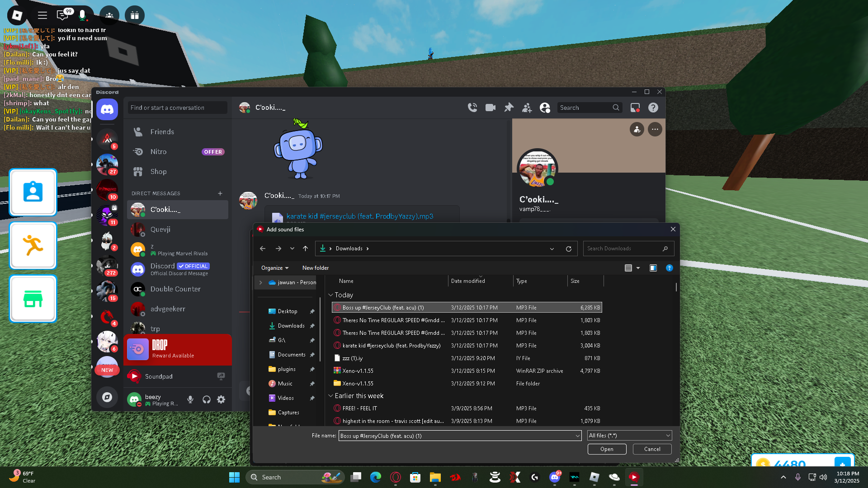Viewport: 868px width, 488px height.
Task: Start a voice call in Discord
Action: point(472,108)
